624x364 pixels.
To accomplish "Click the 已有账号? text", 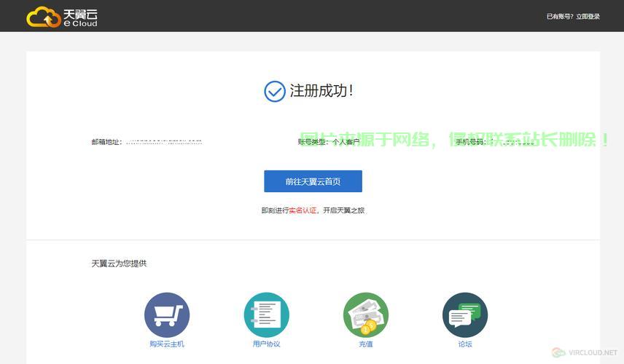I will point(560,16).
